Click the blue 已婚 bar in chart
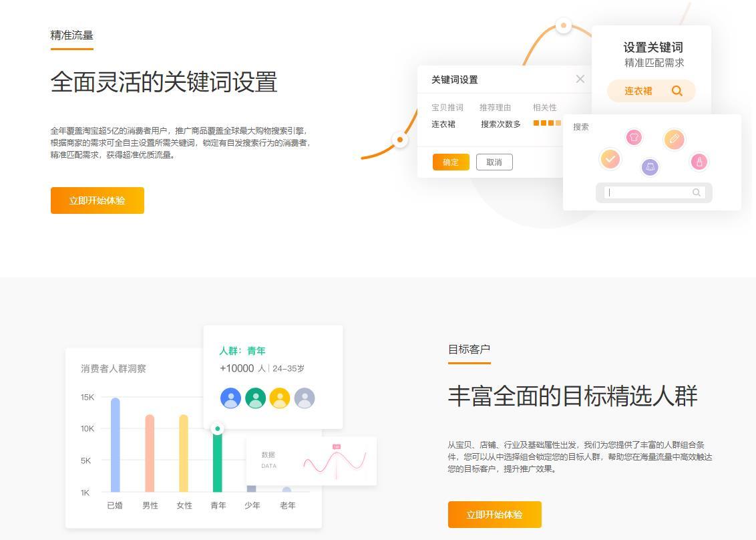The image size is (756, 540). pos(116,444)
